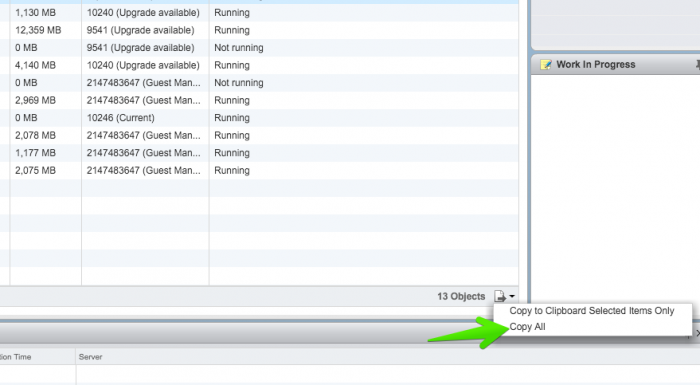Click Not running status beside 2147483647 version
The width and height of the screenshot is (700, 385).
pyautogui.click(x=239, y=83)
